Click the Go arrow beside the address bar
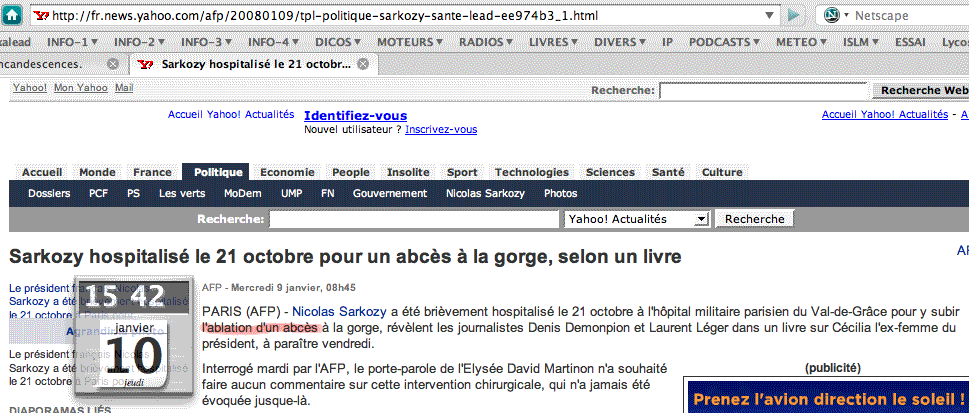Image resolution: width=969 pixels, height=413 pixels. (794, 15)
